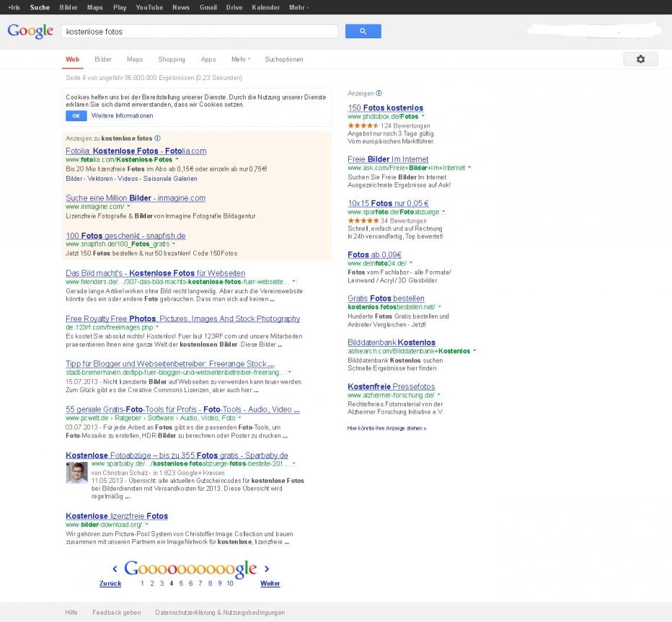Open 'Suche eine Million Bilder' ad
This screenshot has height=622, width=672.
tap(136, 198)
